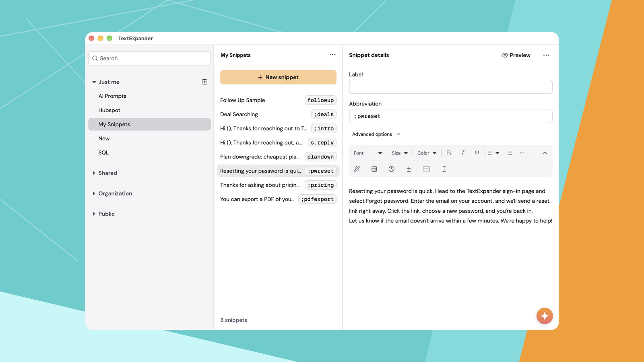Click the New snippet button

coord(278,77)
